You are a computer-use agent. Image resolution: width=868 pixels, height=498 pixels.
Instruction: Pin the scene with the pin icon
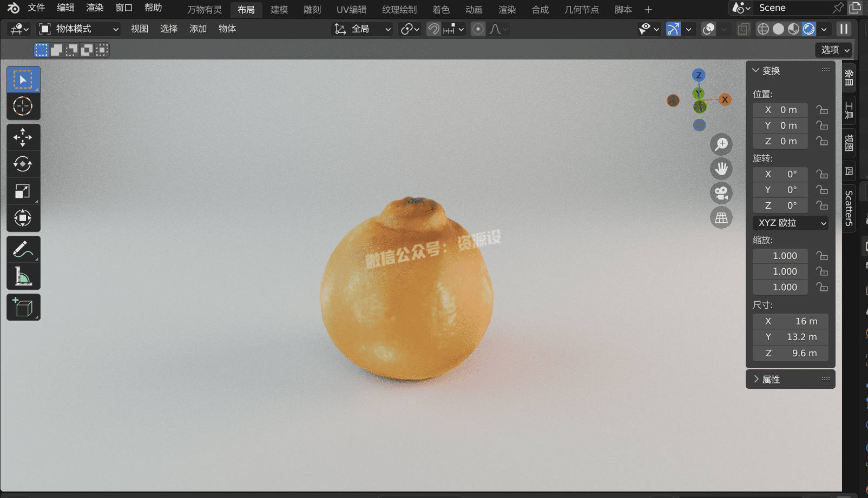click(x=838, y=8)
